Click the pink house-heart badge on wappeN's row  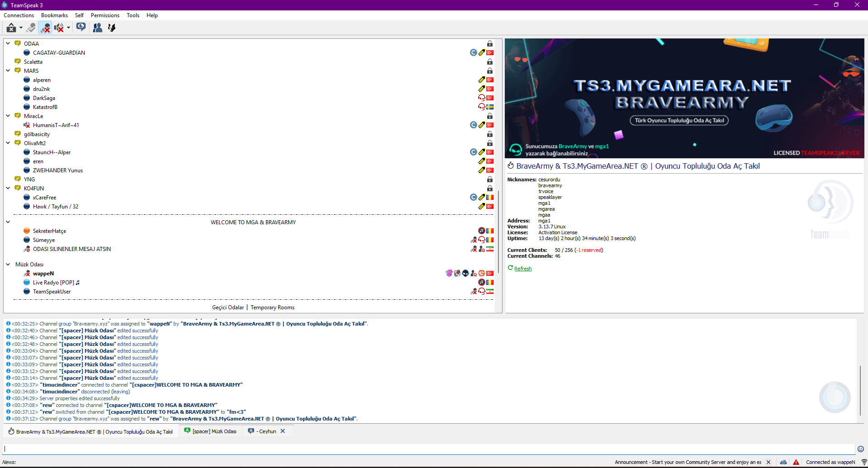tap(449, 273)
